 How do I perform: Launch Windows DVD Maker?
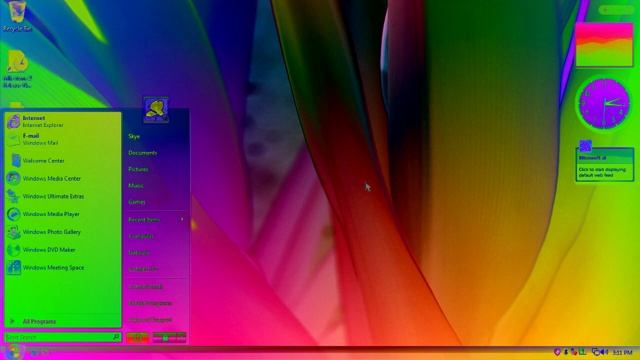(x=63, y=250)
